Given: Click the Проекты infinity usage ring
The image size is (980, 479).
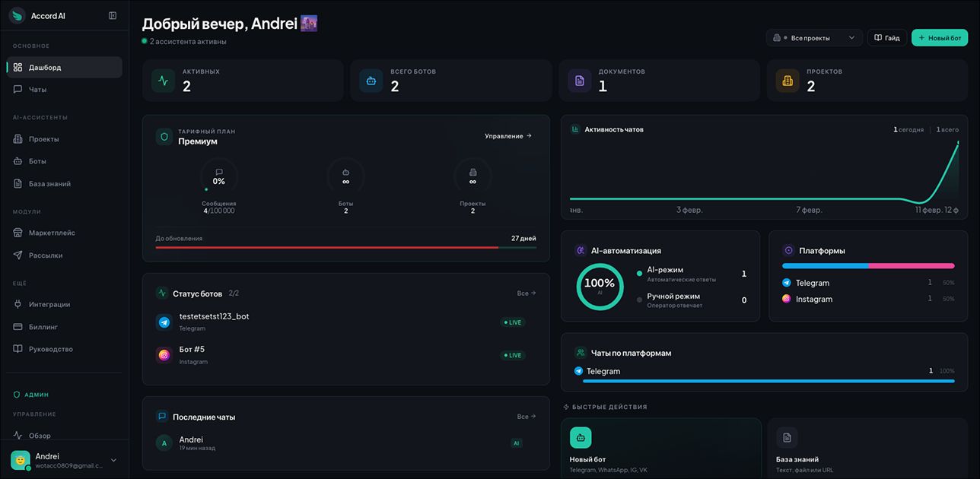Looking at the screenshot, I should tap(473, 176).
